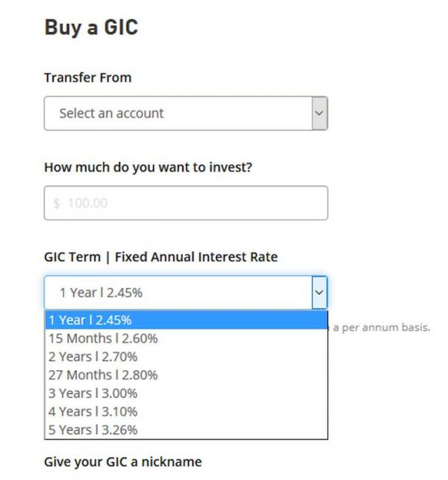This screenshot has height=480, width=448.
Task: Click the 100.00 placeholder text
Action: coord(87,203)
